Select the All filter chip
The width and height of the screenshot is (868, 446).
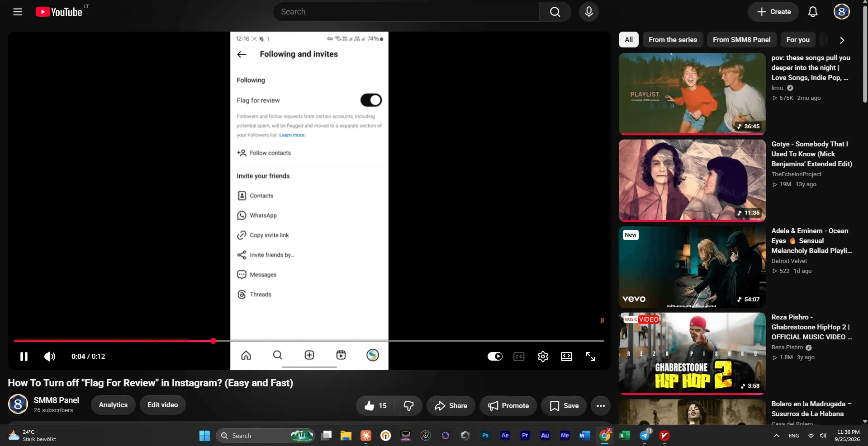(629, 40)
